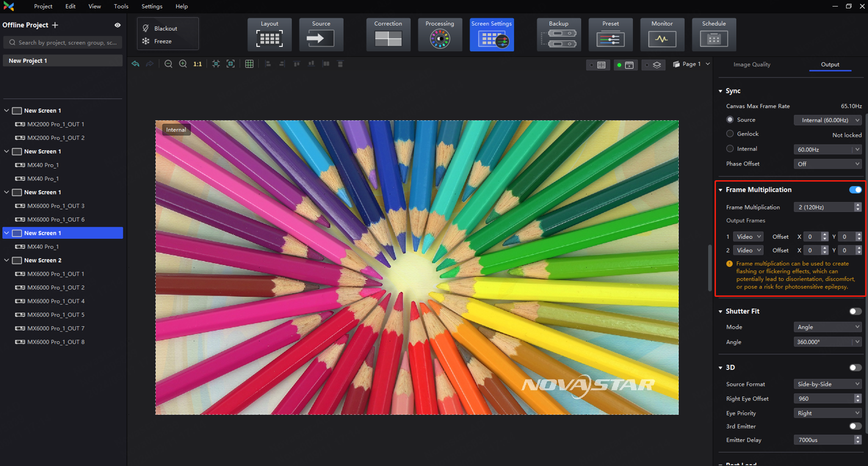Open the Help menu
The width and height of the screenshot is (868, 466).
pos(182,6)
